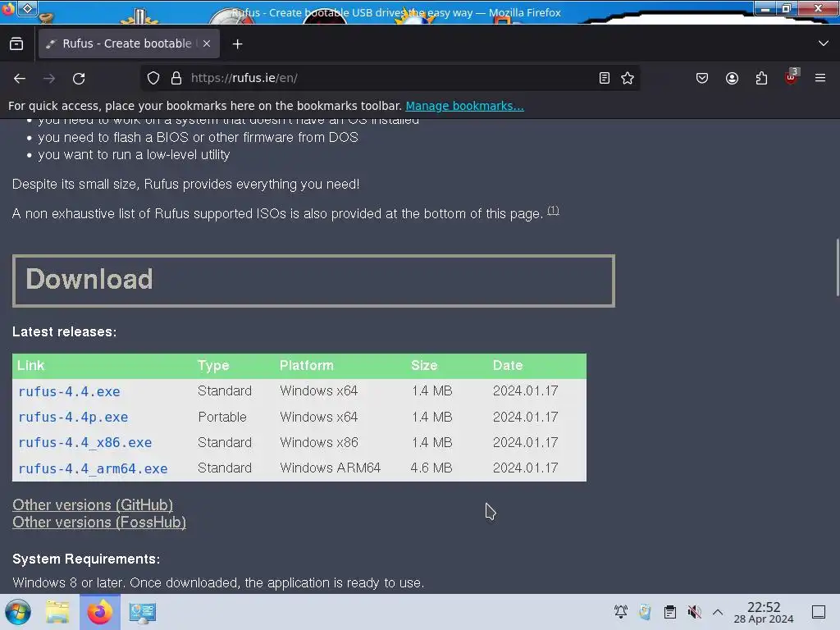
Task: Expand hidden system tray icons arrow
Action: click(x=718, y=612)
